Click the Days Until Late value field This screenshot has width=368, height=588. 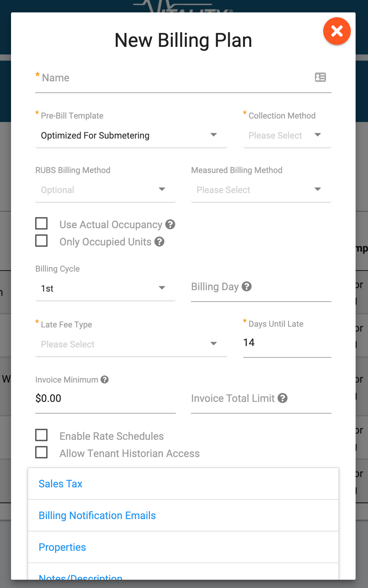pos(287,342)
